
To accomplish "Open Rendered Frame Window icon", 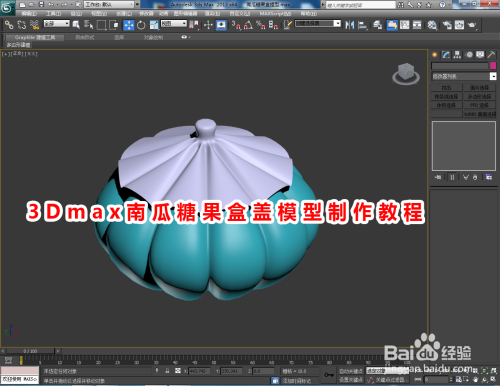I will pos(459,25).
